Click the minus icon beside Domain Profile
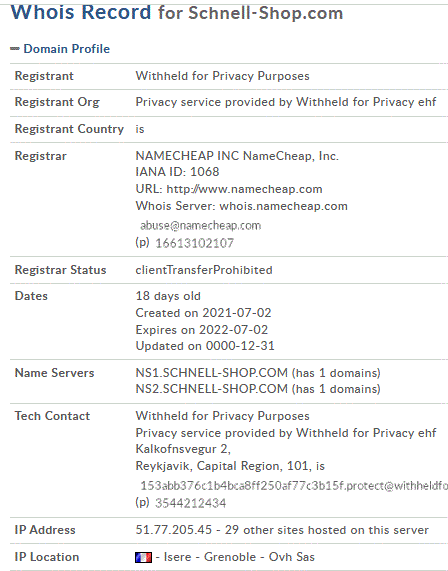This screenshot has height=571, width=448. click(15, 48)
